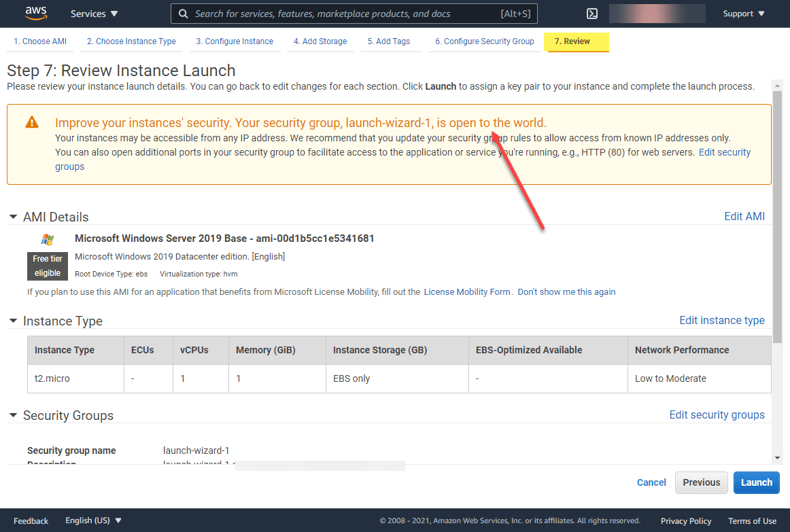The height and width of the screenshot is (532, 790).
Task: Click the AWS logo
Action: pyautogui.click(x=36, y=13)
